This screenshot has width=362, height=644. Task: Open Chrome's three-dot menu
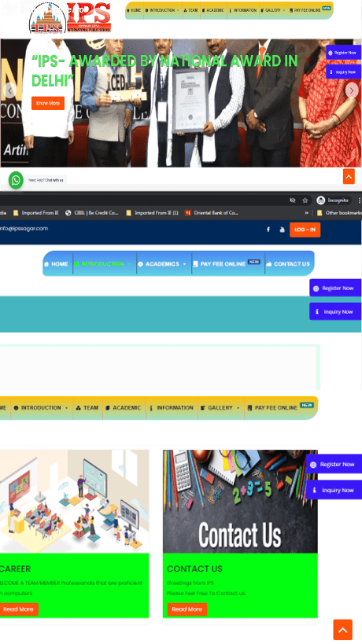coord(360,201)
